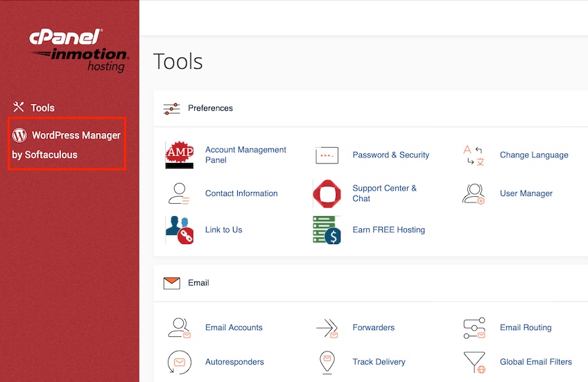Open the Global Email Filters link
588x382 pixels.
click(536, 362)
